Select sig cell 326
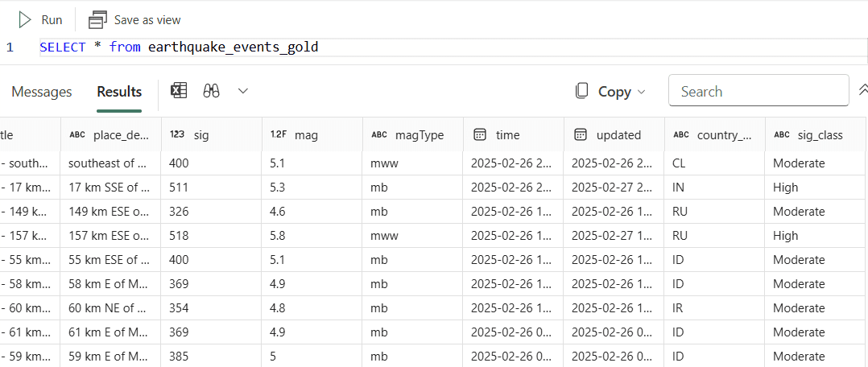The image size is (868, 367). click(x=212, y=212)
